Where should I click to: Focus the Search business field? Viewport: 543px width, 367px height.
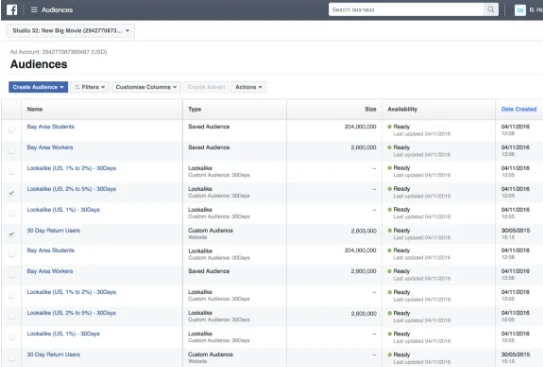click(x=406, y=10)
